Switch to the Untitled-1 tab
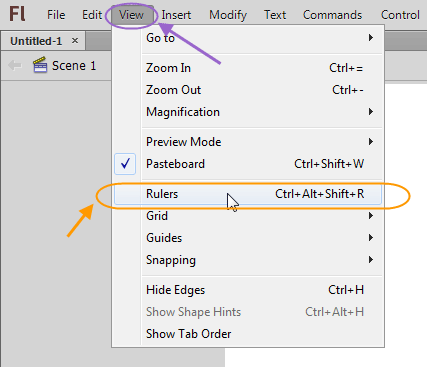The width and height of the screenshot is (427, 367). (x=36, y=41)
